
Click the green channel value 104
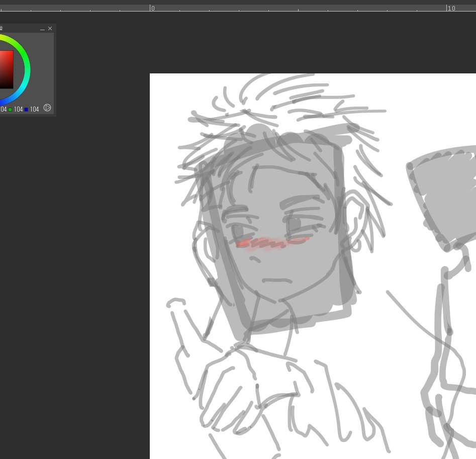click(18, 109)
